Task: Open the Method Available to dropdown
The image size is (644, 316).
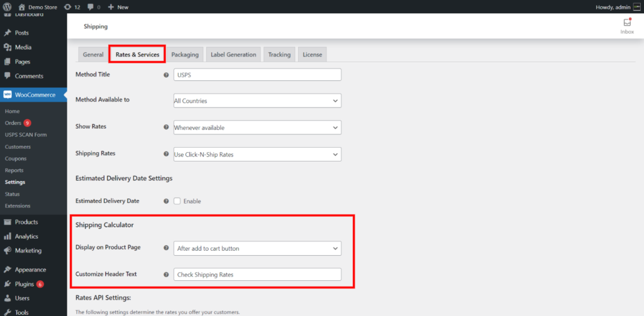Action: [x=257, y=101]
